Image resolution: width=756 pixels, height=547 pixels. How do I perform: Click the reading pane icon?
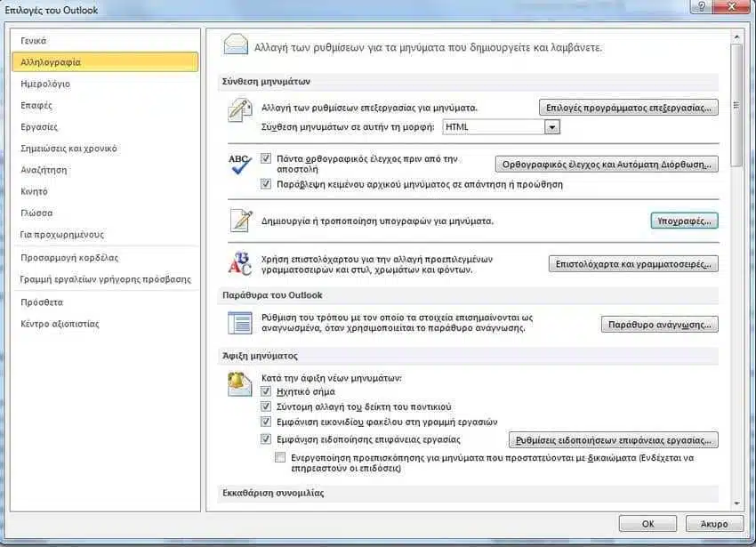[239, 323]
